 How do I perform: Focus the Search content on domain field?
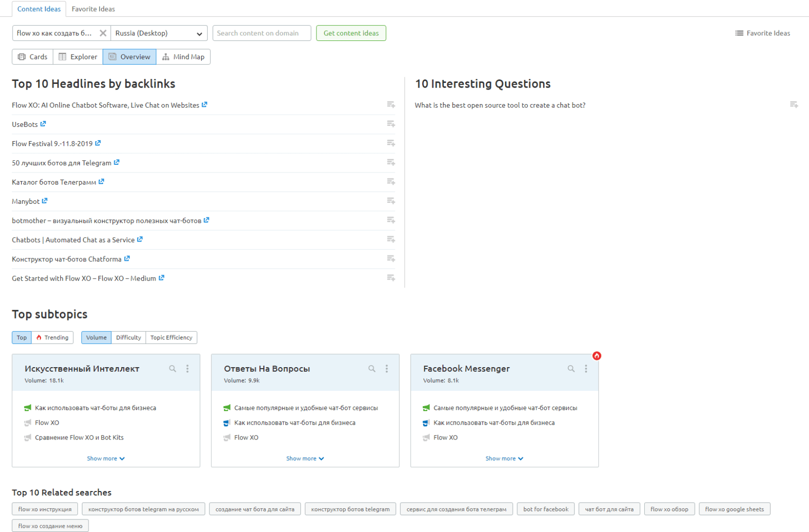click(x=261, y=33)
